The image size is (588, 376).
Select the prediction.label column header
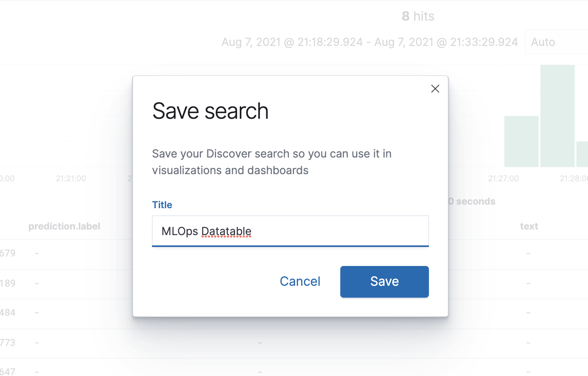point(64,226)
